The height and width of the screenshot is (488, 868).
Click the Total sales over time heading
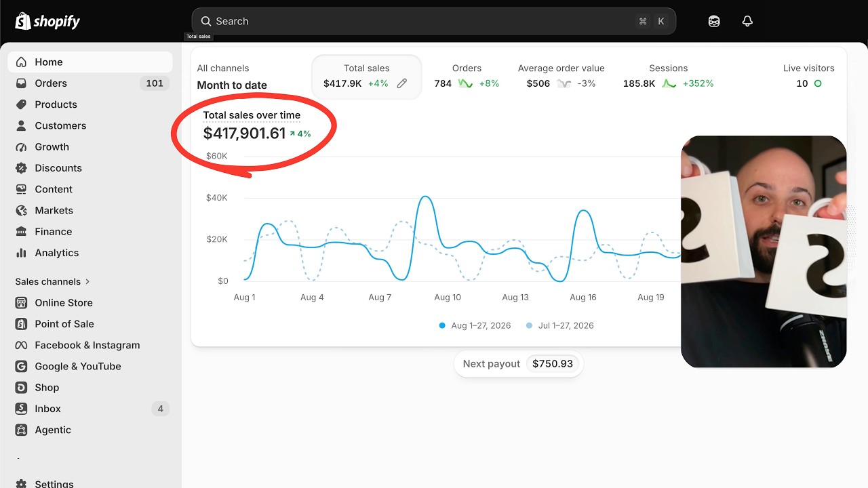252,115
